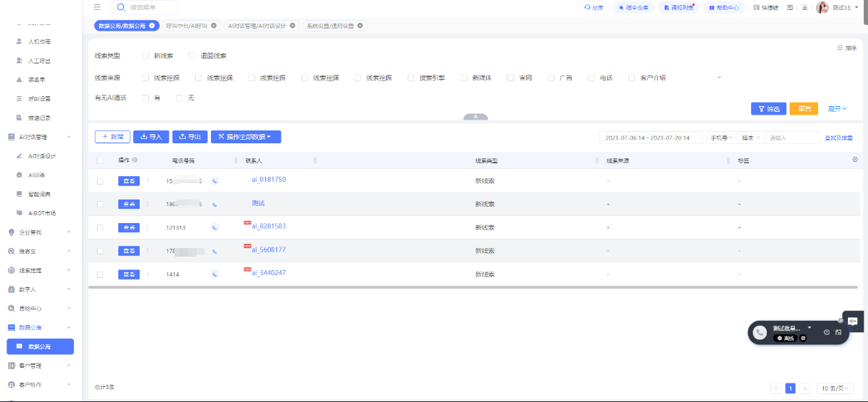Click the help icon next to 操作 column header
Viewport: 868px width, 402px height.
[x=135, y=160]
